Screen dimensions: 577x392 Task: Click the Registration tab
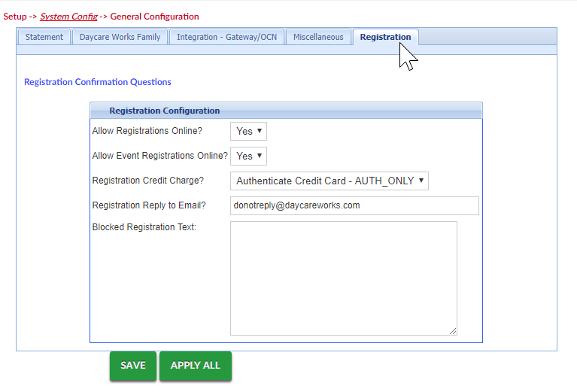click(385, 37)
